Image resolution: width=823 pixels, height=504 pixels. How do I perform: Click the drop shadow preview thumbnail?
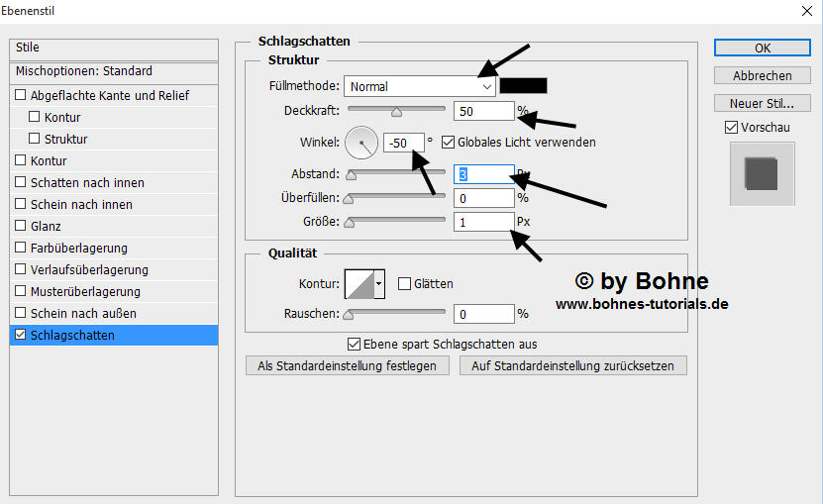762,174
